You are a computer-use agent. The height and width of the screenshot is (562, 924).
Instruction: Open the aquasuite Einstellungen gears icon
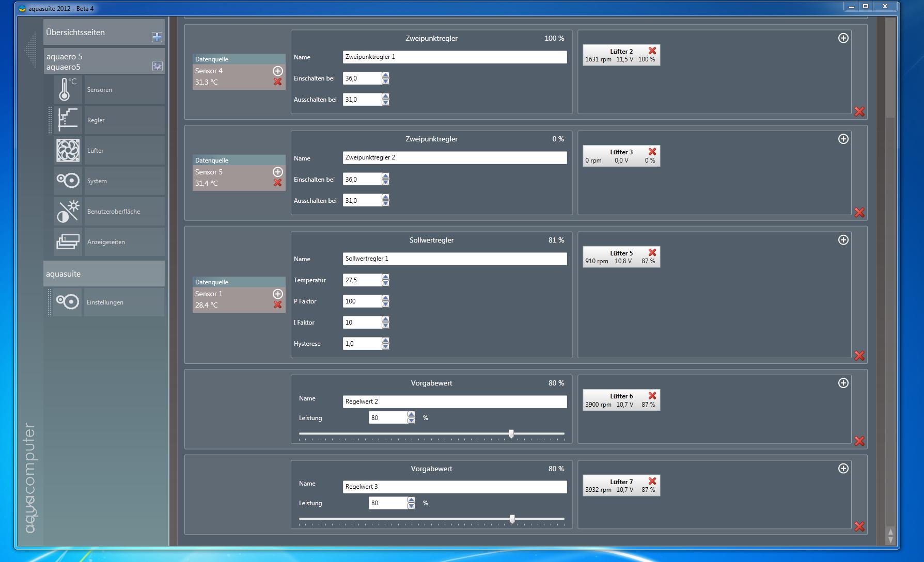pos(68,302)
